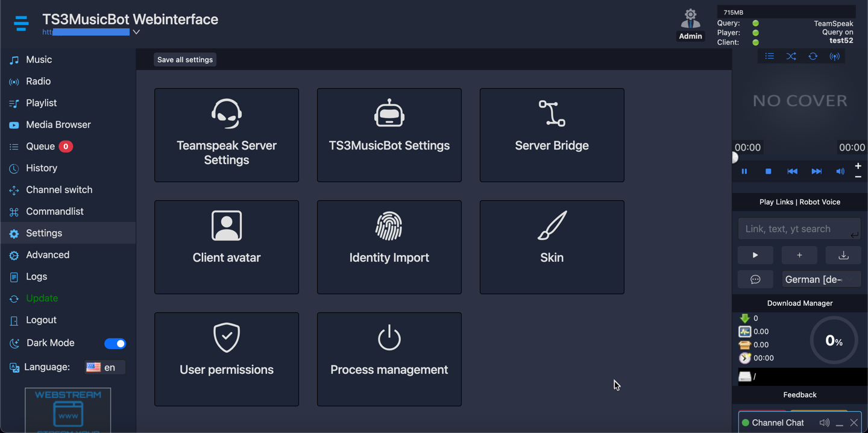Open the Teamspeak Server Settings tile

tap(227, 135)
